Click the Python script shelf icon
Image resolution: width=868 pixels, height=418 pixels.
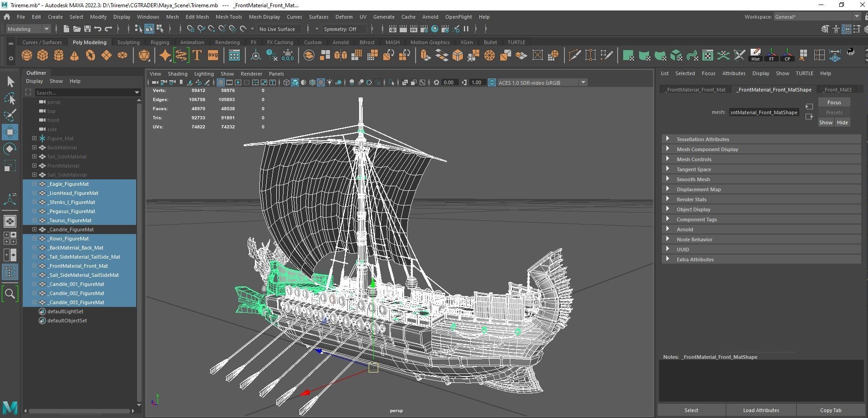(851, 52)
